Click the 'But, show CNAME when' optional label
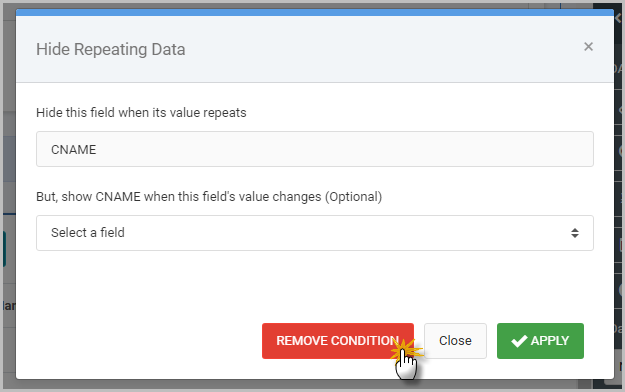 pyautogui.click(x=209, y=197)
